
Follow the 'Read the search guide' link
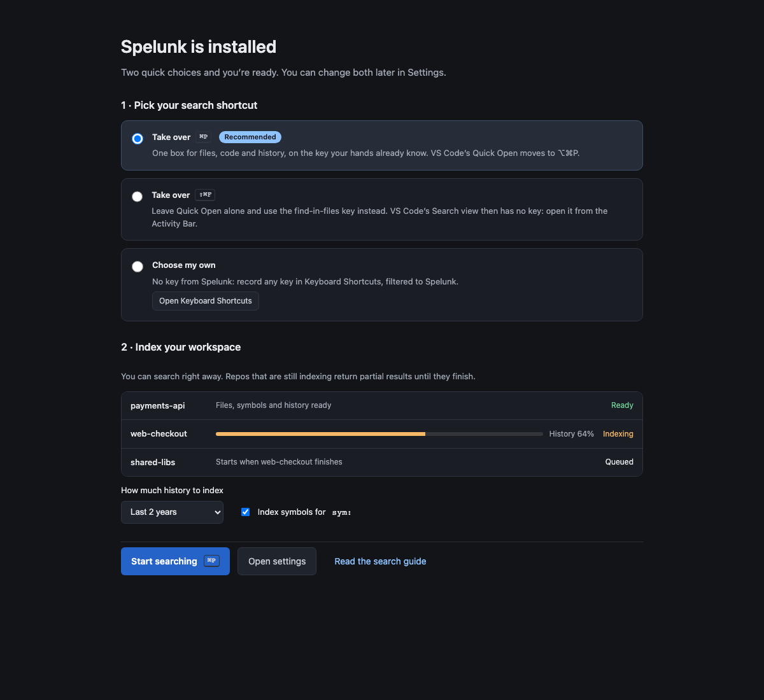380,561
